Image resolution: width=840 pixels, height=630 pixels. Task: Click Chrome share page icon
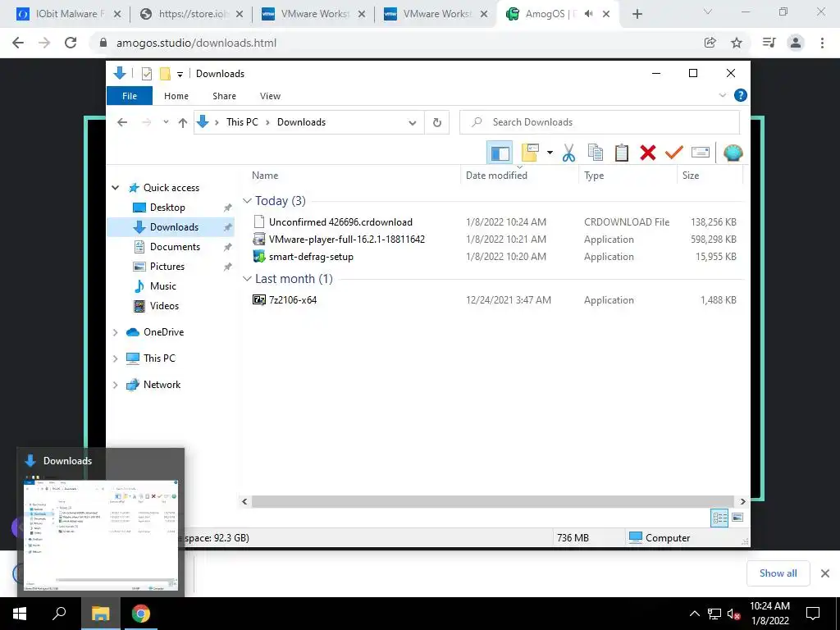710,43
